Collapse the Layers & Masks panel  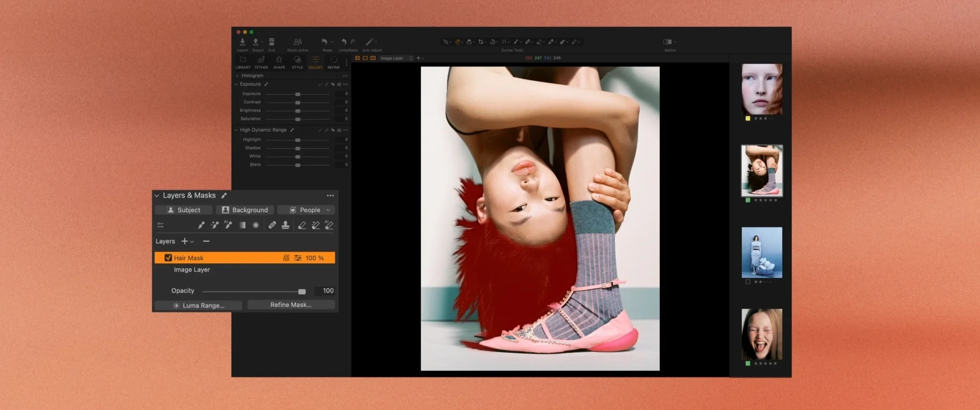click(157, 195)
